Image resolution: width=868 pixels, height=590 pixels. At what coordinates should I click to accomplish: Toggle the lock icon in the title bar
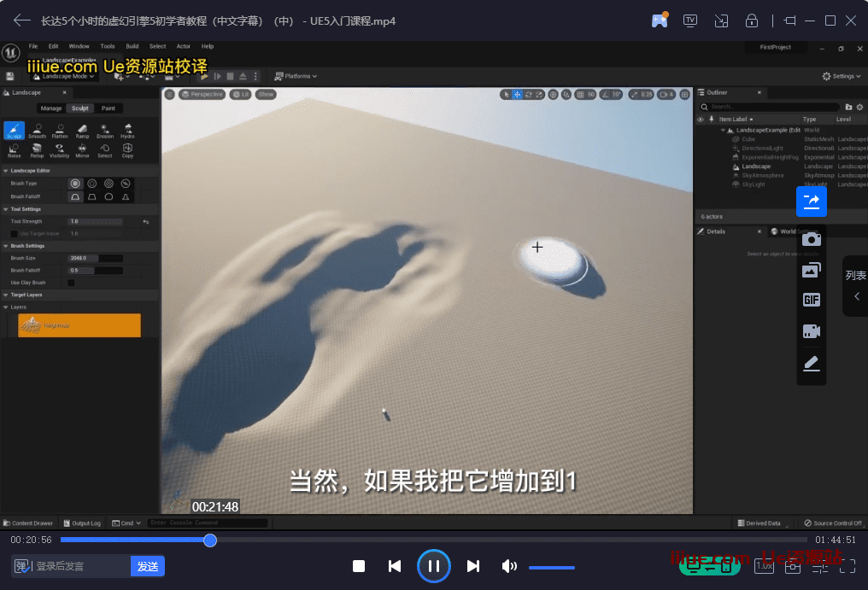(x=752, y=20)
